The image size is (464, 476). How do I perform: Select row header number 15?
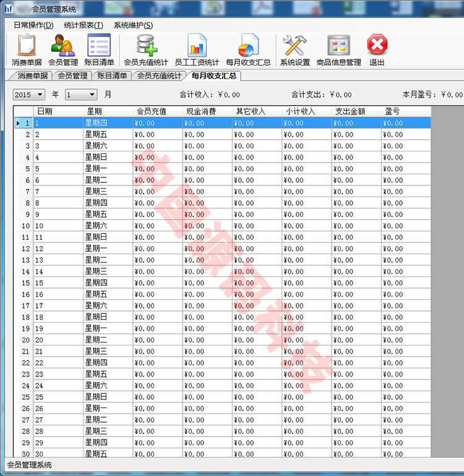tap(24, 283)
